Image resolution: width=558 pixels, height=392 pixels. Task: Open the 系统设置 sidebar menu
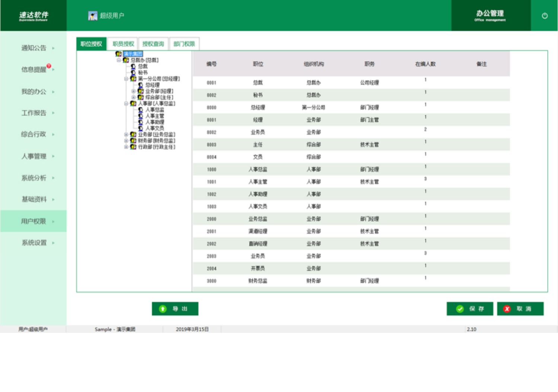pos(33,243)
